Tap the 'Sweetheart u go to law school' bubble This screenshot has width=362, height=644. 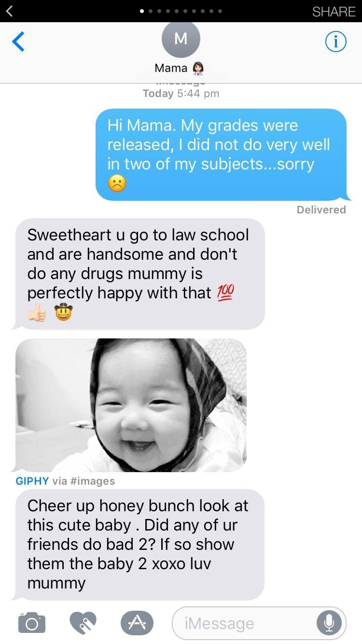click(140, 274)
